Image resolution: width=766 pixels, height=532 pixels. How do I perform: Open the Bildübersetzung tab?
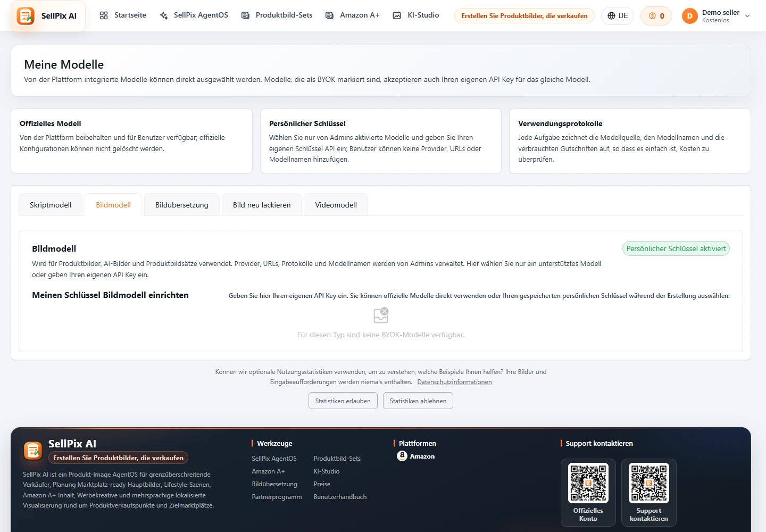tap(182, 205)
